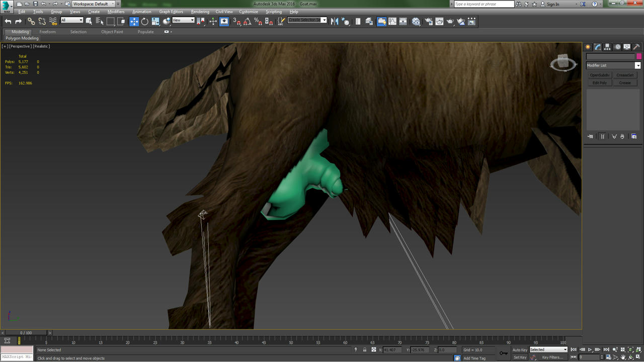Click the Undo arrow icon
This screenshot has width=644, height=362.
pyautogui.click(x=8, y=21)
